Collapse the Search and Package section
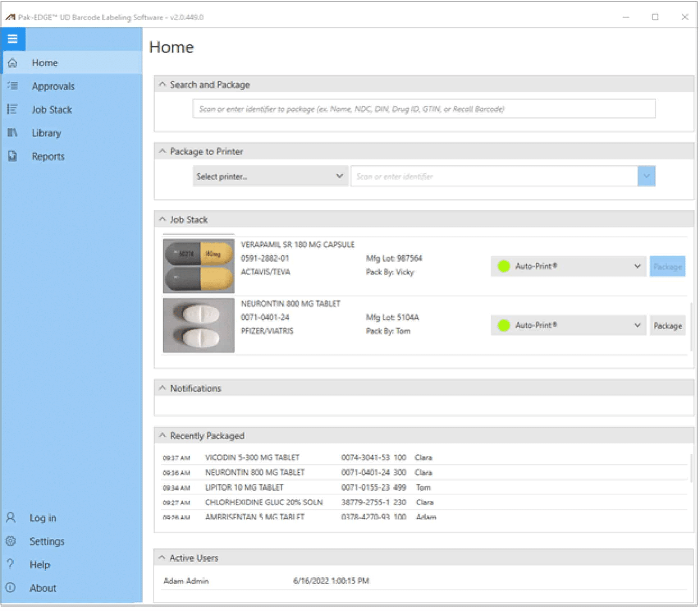This screenshot has width=700, height=611. (163, 84)
